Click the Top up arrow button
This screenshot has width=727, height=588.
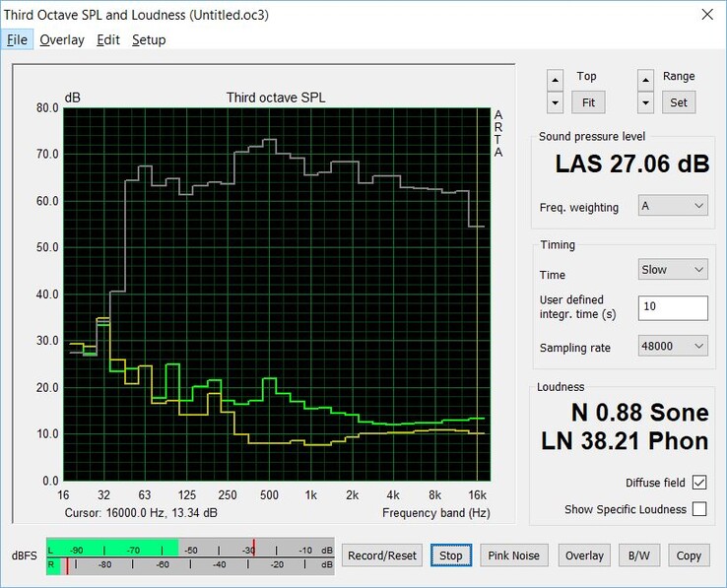click(556, 80)
